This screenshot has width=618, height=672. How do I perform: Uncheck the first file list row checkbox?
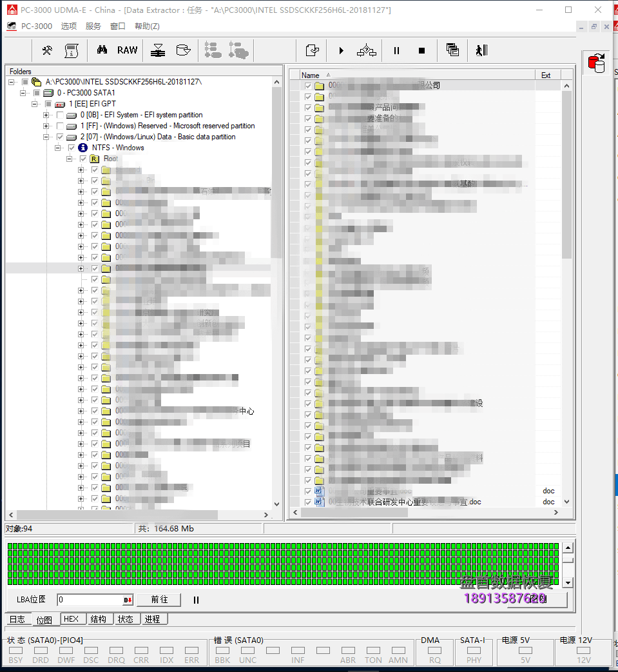(308, 86)
